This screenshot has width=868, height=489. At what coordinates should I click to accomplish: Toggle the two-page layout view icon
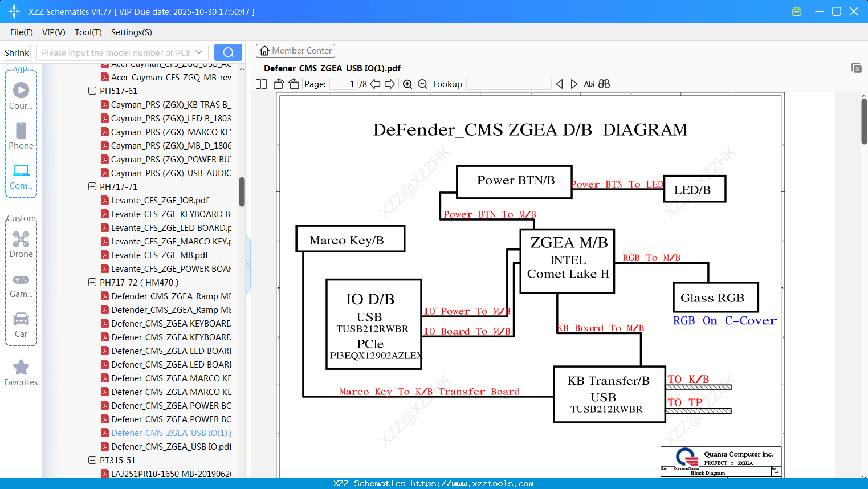pos(261,84)
